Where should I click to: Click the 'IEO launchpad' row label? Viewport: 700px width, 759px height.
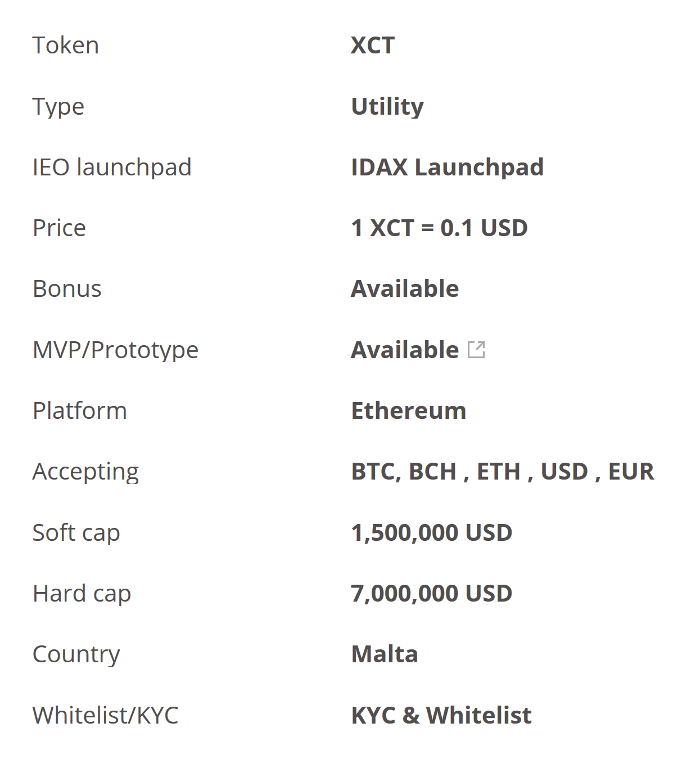click(112, 167)
